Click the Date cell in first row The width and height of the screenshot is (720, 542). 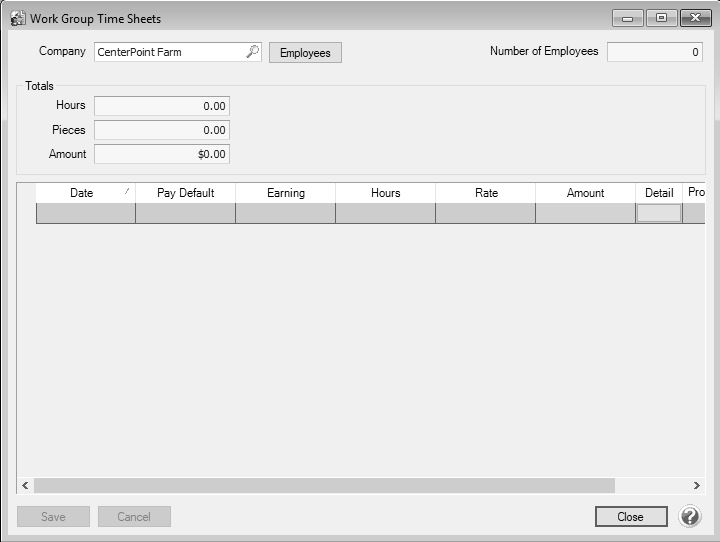click(86, 213)
